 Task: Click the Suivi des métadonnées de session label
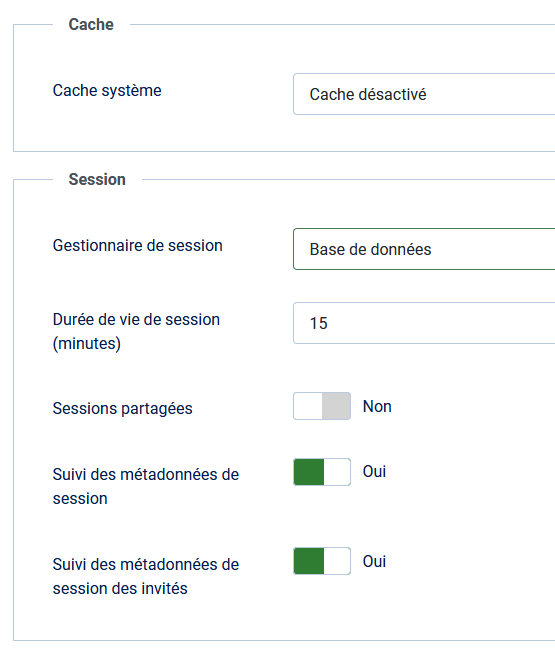[146, 486]
